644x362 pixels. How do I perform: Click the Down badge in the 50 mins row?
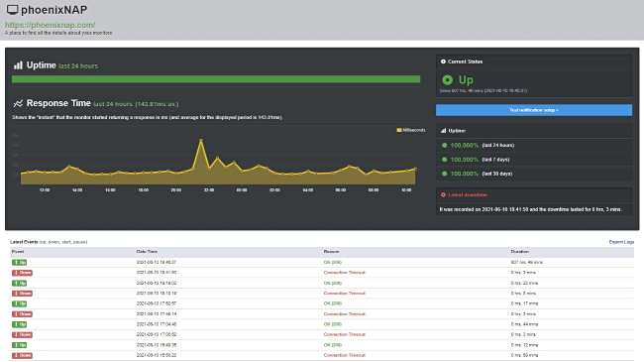[22, 355]
